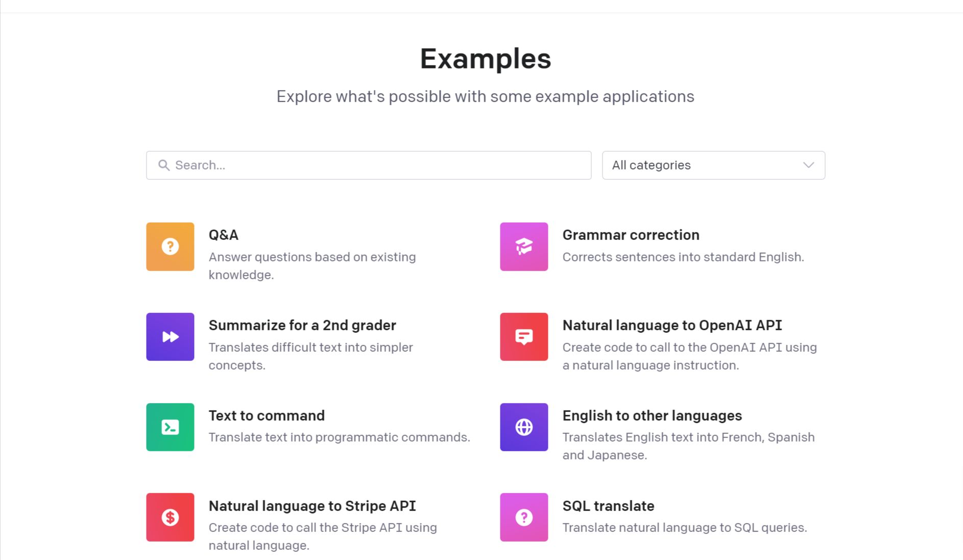Open the Grammar correction graduation cap icon
The height and width of the screenshot is (560, 963).
tap(524, 247)
